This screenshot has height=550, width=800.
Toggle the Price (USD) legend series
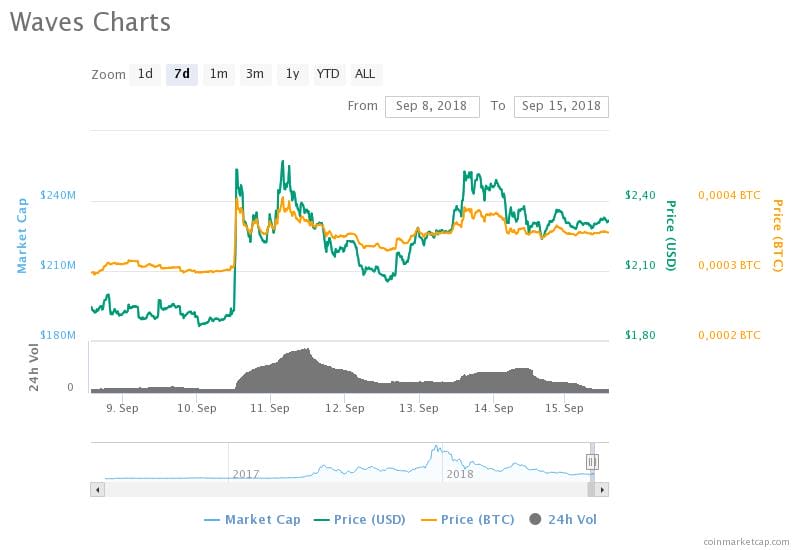(360, 520)
